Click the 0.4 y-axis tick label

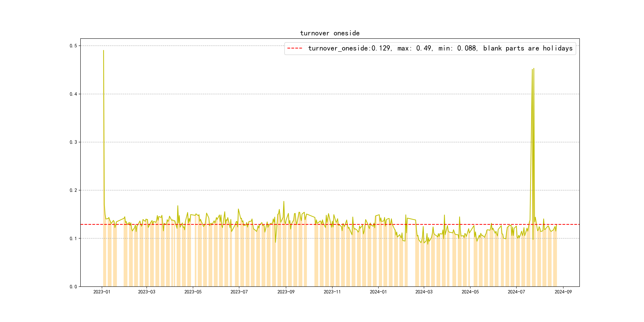pyautogui.click(x=73, y=94)
